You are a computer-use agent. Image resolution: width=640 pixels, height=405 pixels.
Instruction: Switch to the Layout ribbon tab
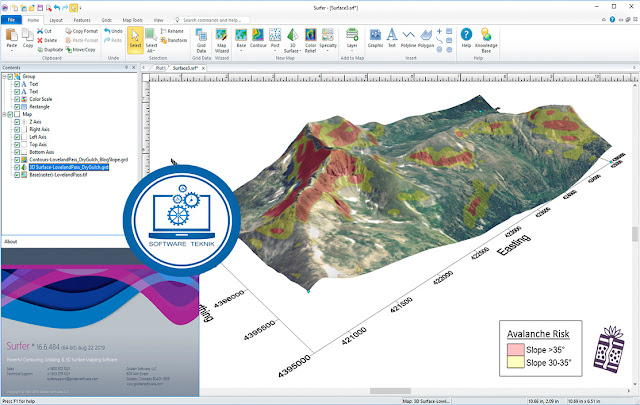point(56,20)
